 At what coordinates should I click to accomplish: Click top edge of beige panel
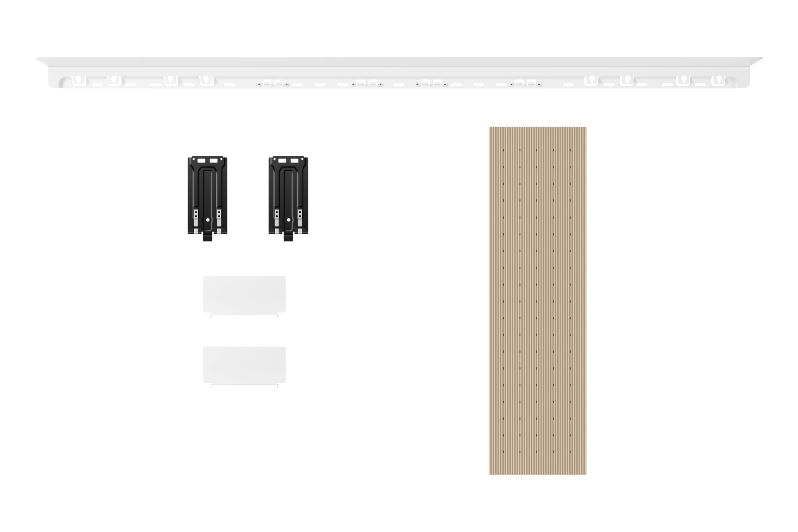click(x=537, y=127)
